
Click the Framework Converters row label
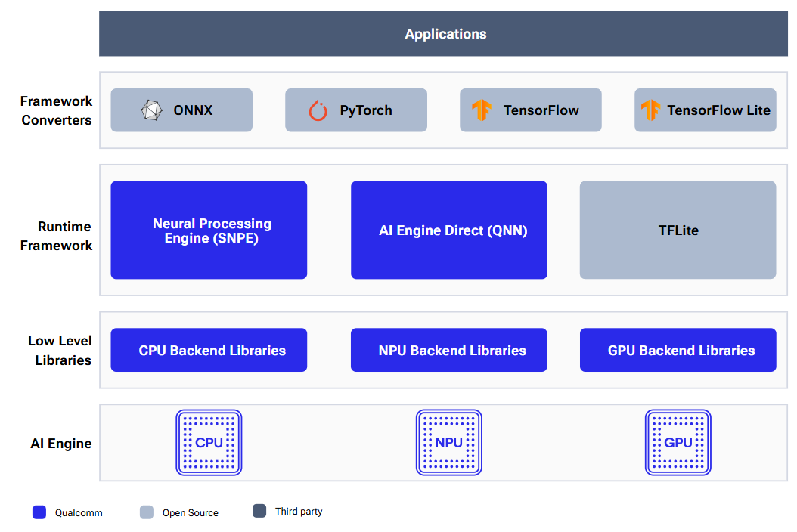[57, 111]
